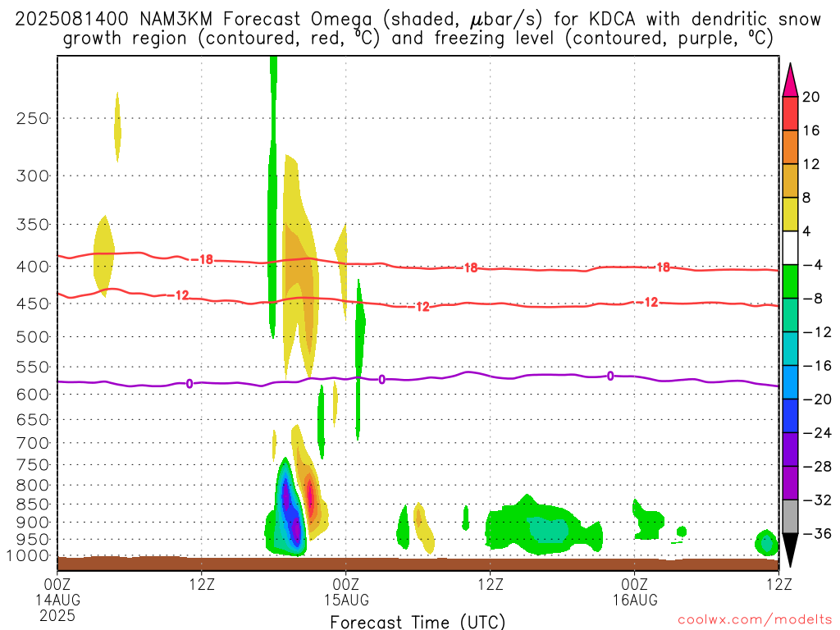Viewport: 840px width, 630px height.
Task: Select the magenta above-20 arrow on the colorbar
Action: (x=790, y=80)
